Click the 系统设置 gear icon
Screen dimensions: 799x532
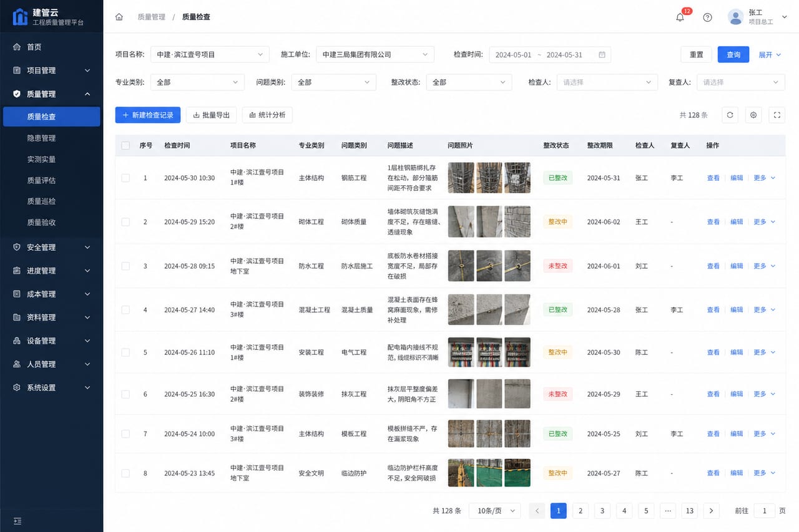(17, 387)
